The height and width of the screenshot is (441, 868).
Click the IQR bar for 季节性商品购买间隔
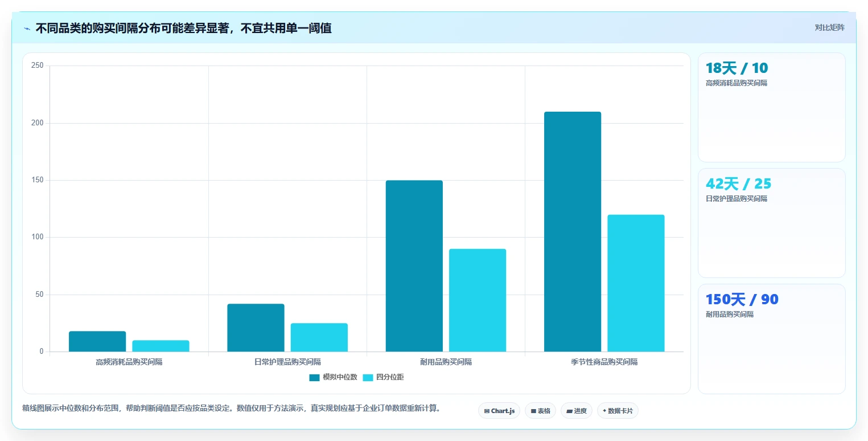point(636,283)
